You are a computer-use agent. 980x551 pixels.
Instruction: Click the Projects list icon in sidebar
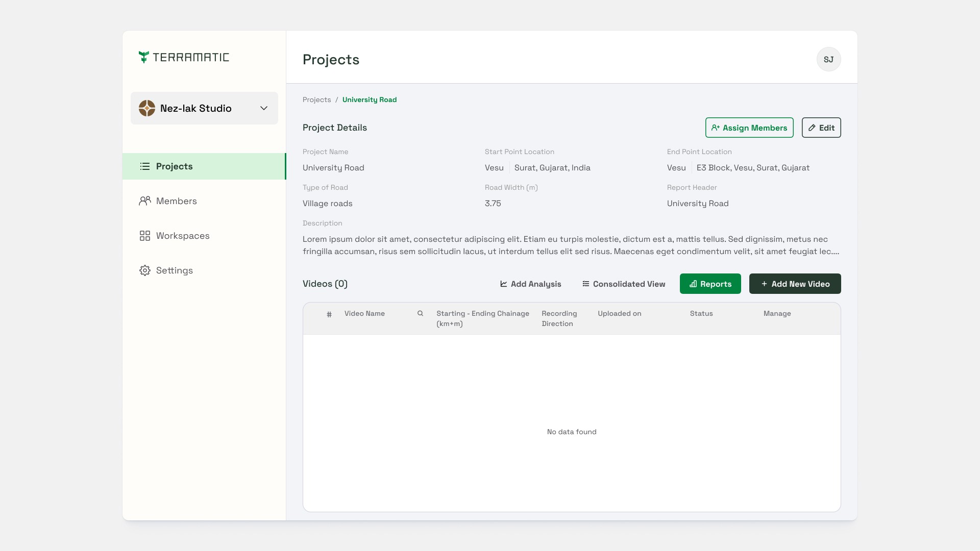tap(145, 166)
